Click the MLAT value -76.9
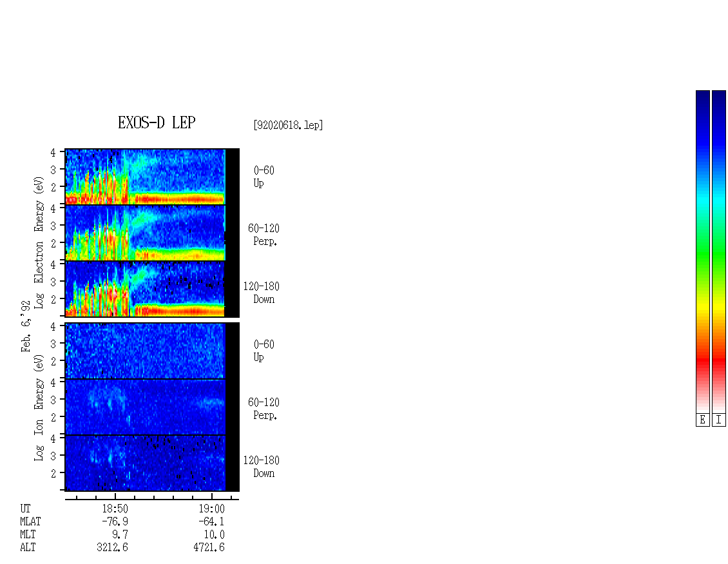 (x=115, y=521)
